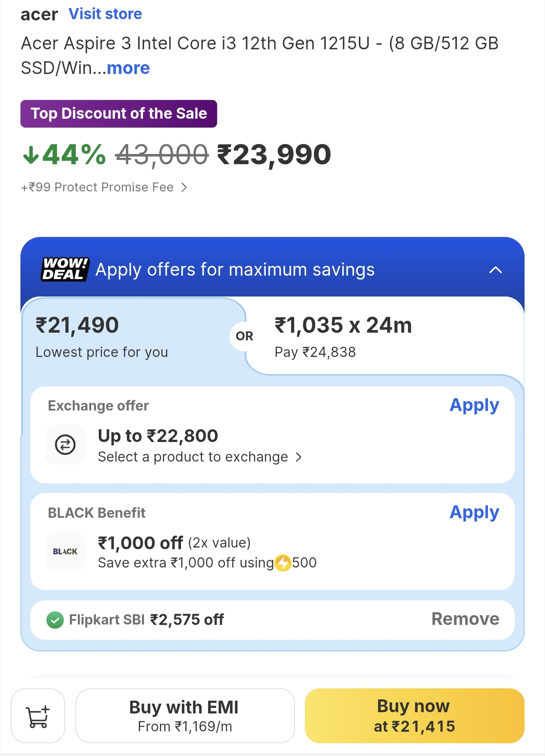Tap the OR separator badge
The image size is (545, 756).
[x=244, y=336]
